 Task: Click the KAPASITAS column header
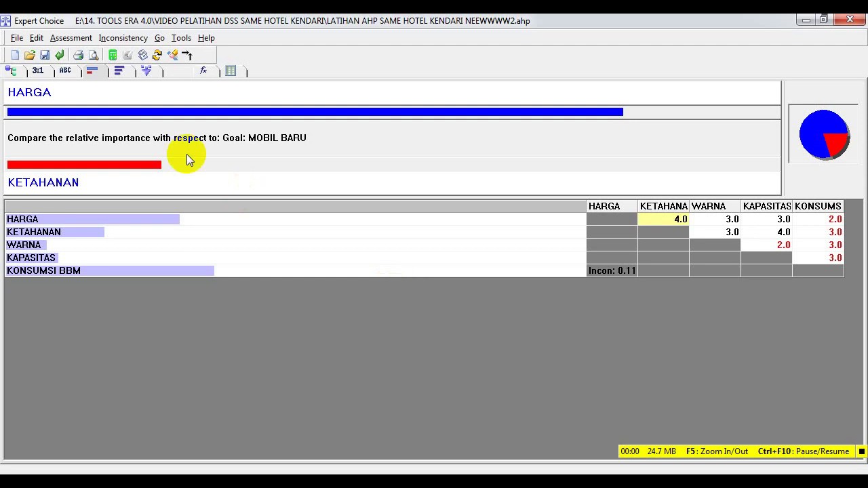766,206
